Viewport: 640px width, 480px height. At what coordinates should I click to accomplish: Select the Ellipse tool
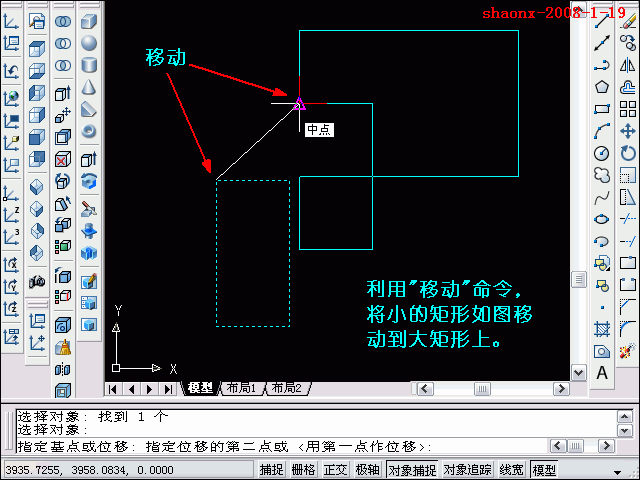602,219
